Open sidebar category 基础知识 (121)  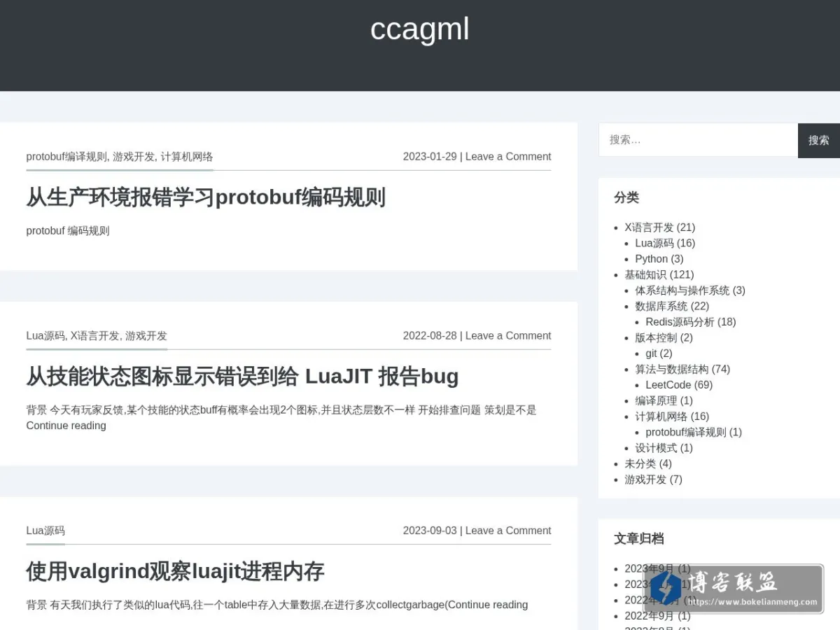click(x=645, y=274)
